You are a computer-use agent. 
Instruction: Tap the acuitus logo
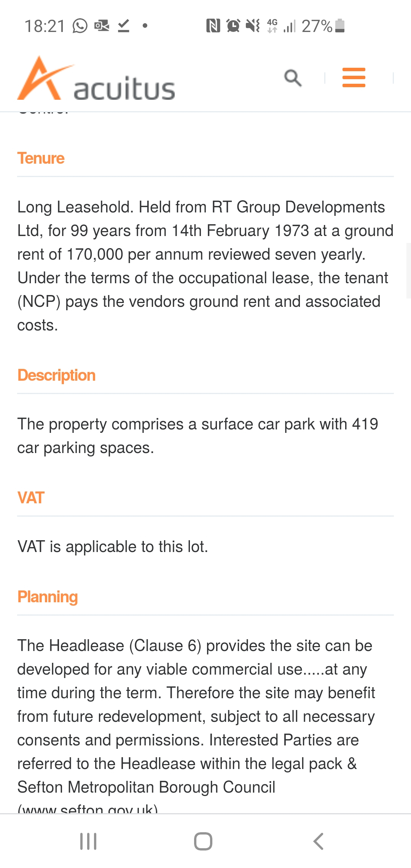[x=96, y=79]
